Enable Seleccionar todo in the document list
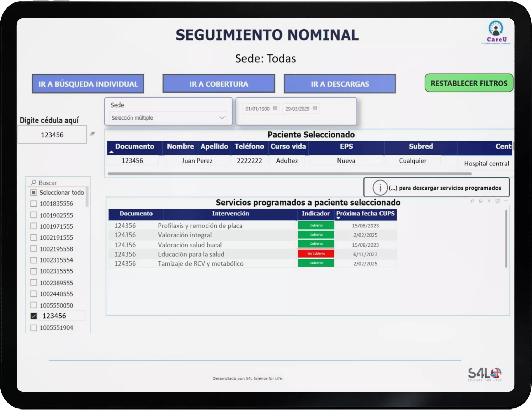Image resolution: width=532 pixels, height=410 pixels. (x=33, y=192)
